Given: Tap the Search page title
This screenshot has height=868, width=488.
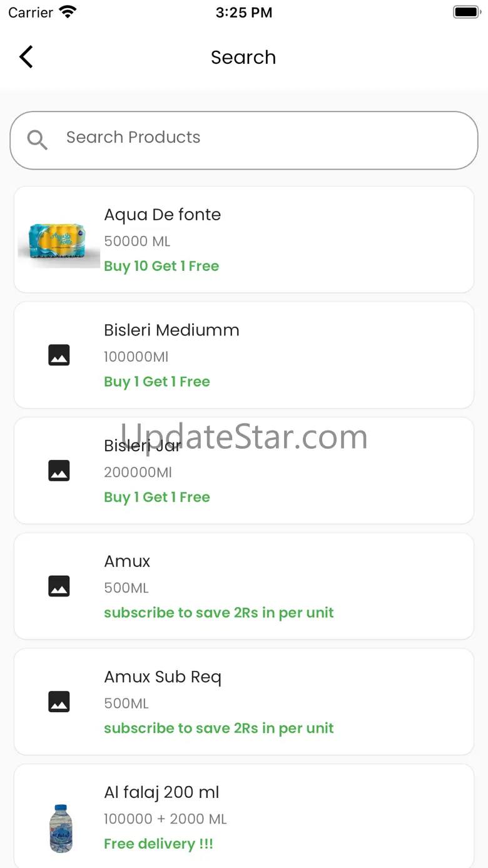Looking at the screenshot, I should (x=243, y=57).
